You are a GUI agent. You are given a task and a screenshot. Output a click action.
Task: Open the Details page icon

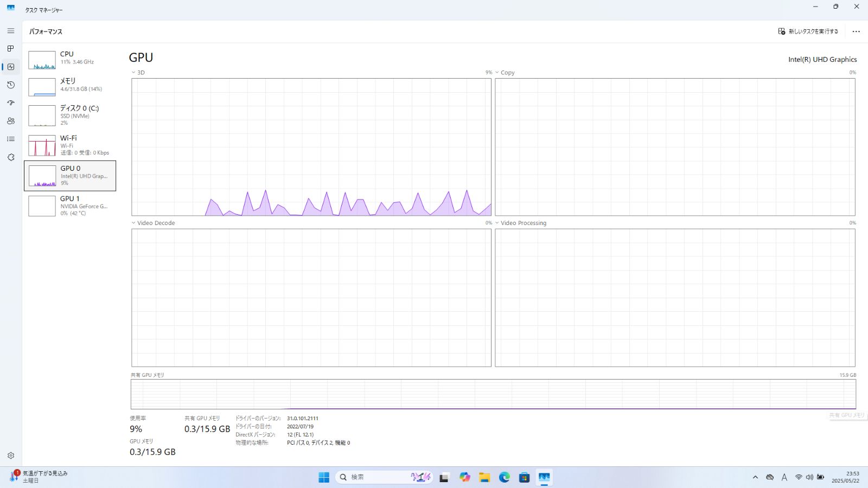point(10,139)
